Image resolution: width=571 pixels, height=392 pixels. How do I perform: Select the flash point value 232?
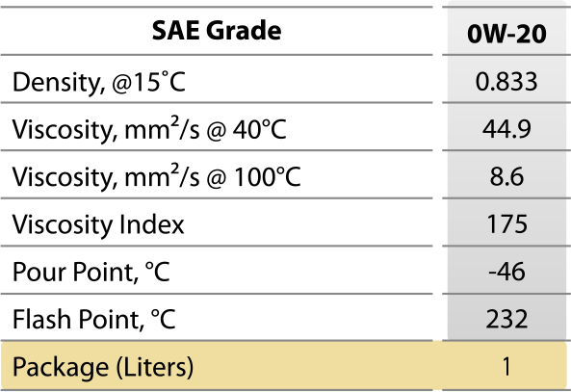[x=506, y=319]
